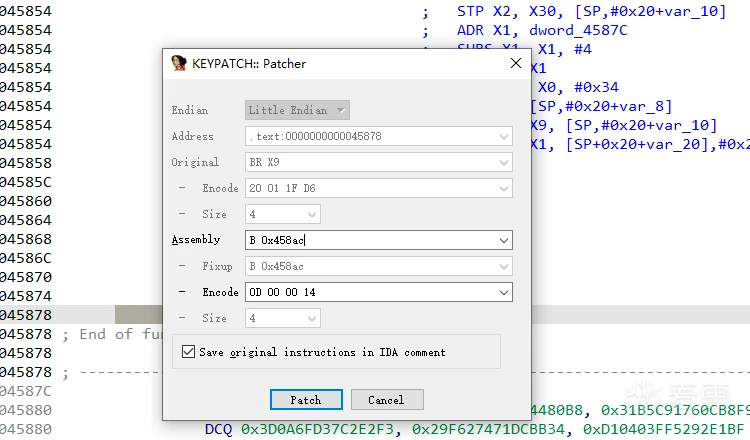The width and height of the screenshot is (750, 440).
Task: Click value 0x31B5C91760CB8F9 in data row
Action: [675, 410]
